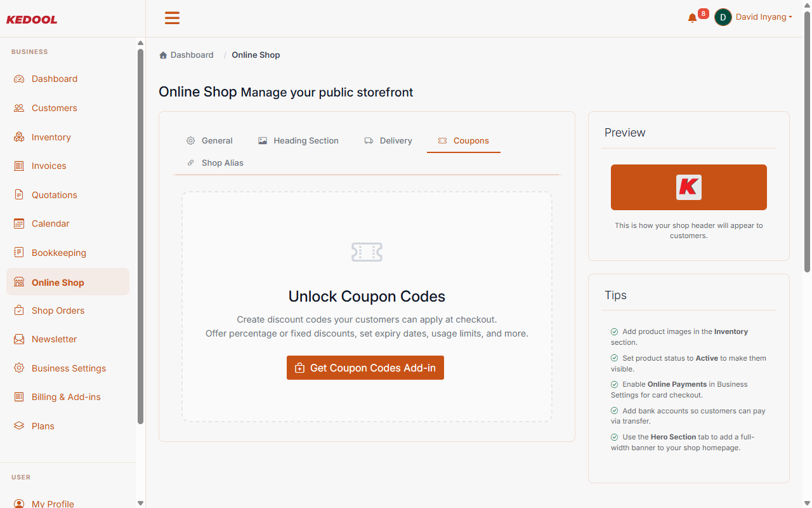Click the Customers people icon

click(19, 108)
